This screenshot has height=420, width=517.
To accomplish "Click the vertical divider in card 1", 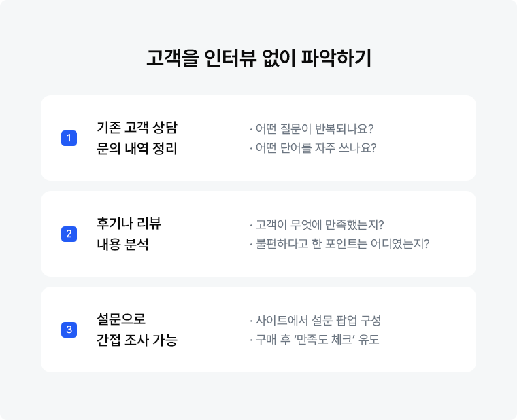I will (x=216, y=138).
